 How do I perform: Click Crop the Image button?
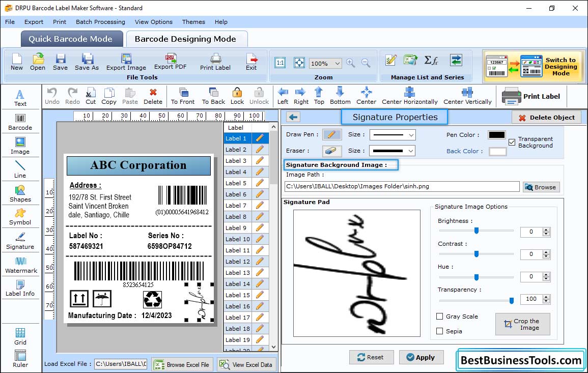[x=522, y=324]
